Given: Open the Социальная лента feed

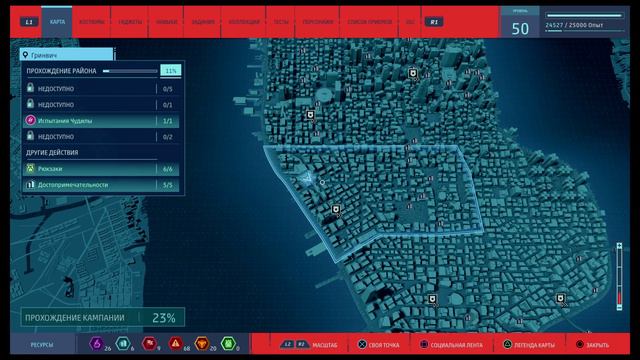Looking at the screenshot, I should coord(451,345).
